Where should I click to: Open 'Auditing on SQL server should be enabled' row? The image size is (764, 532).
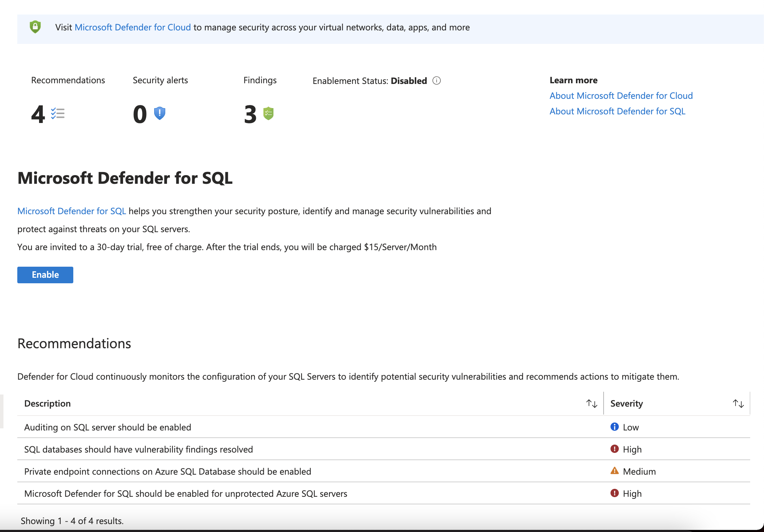point(384,427)
